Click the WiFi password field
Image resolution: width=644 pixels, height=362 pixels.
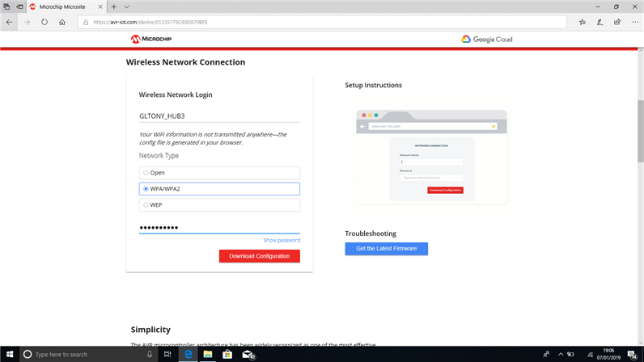219,227
